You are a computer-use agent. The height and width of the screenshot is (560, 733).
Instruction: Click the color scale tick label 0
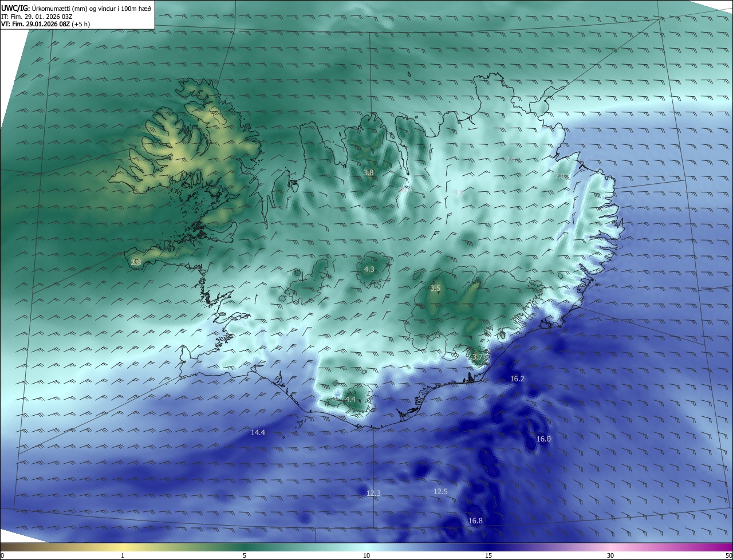(2, 555)
